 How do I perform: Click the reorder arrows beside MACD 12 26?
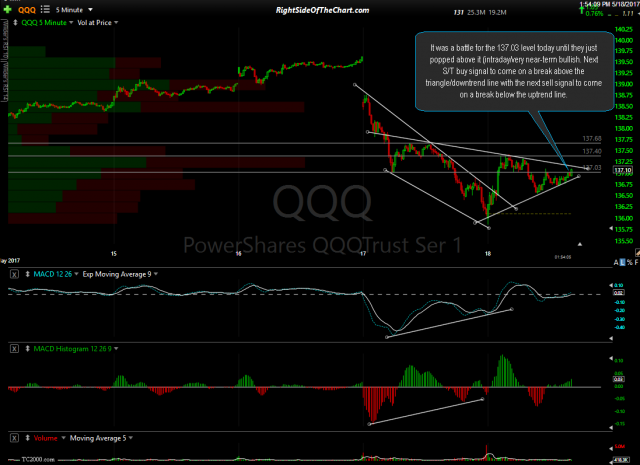tap(28, 274)
